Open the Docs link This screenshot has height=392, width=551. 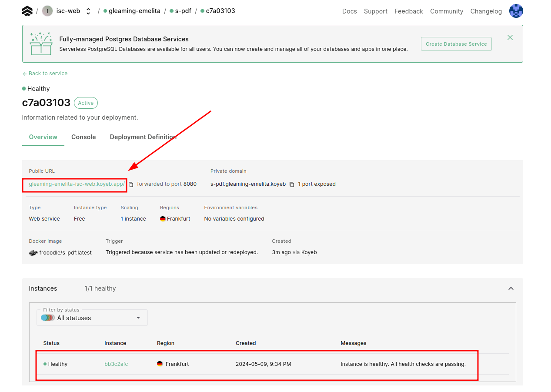pos(350,11)
